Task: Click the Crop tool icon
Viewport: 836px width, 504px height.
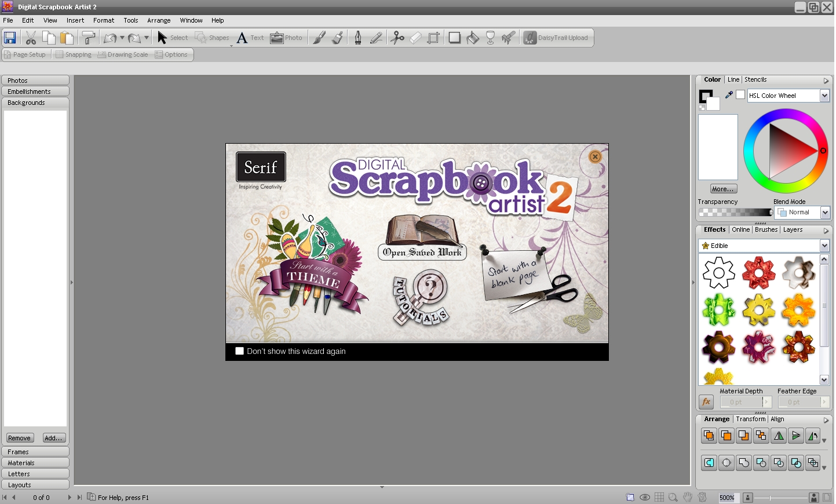Action: click(433, 38)
